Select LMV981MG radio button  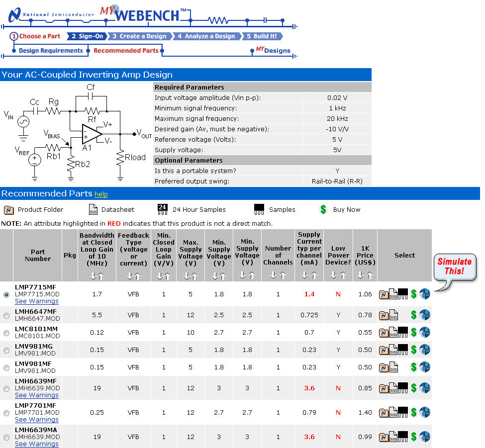tap(6, 351)
